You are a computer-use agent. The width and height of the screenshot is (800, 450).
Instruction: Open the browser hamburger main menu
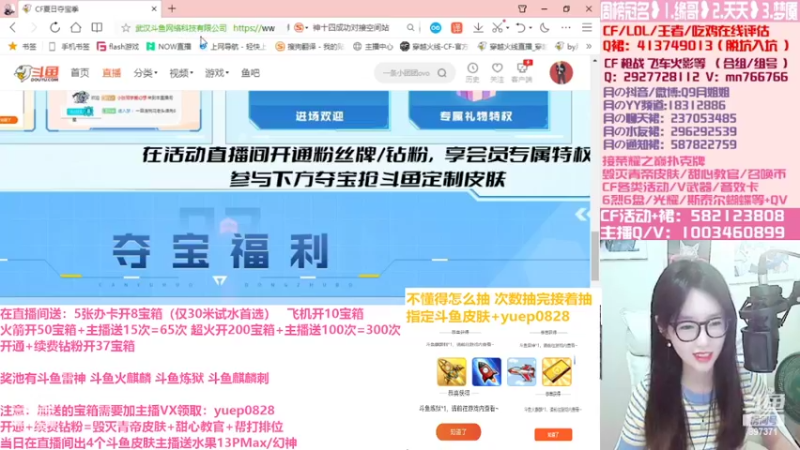pyautogui.click(x=587, y=28)
